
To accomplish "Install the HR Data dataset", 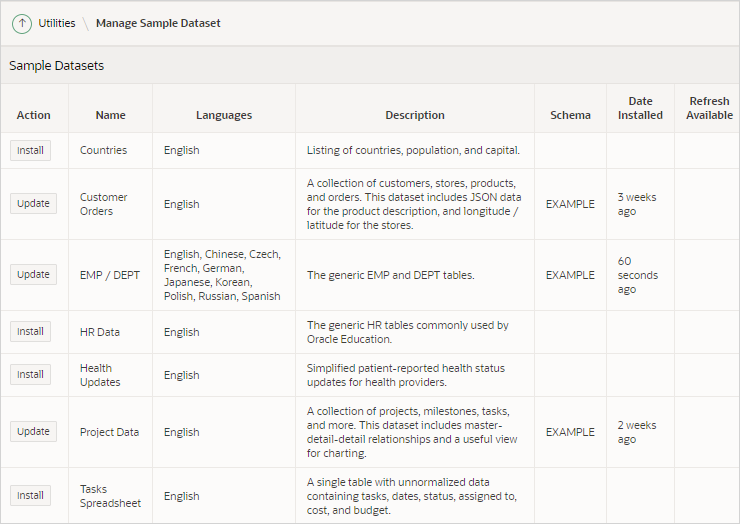I will [31, 332].
